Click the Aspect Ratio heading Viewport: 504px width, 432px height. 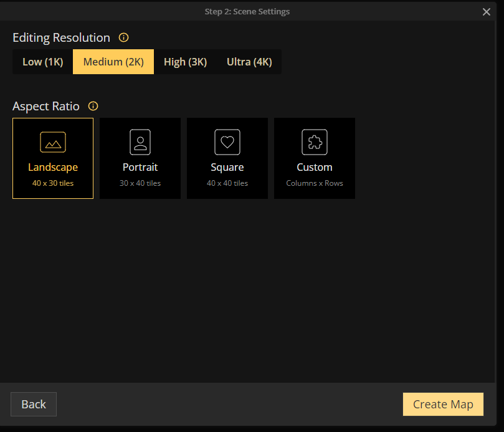(x=46, y=106)
